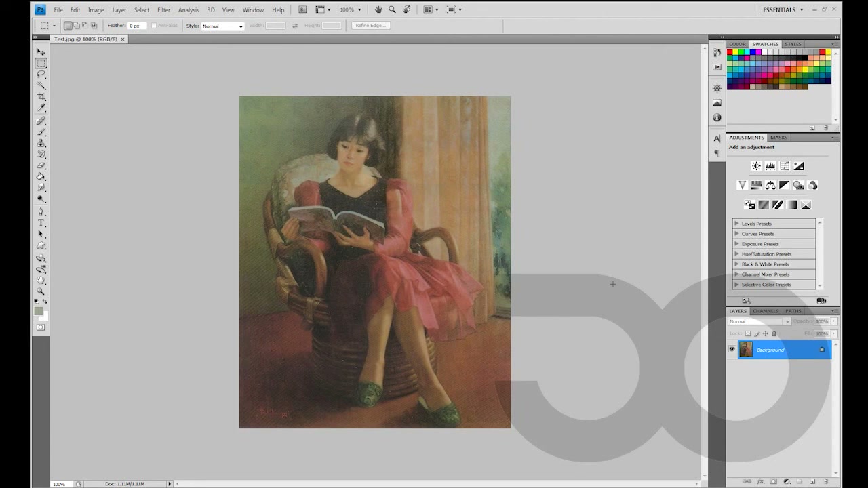
Task: Add a Curves adjustment
Action: point(785,166)
